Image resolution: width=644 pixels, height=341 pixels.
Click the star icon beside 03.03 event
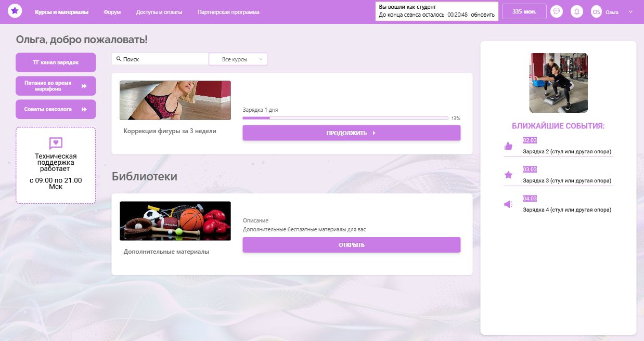(508, 175)
